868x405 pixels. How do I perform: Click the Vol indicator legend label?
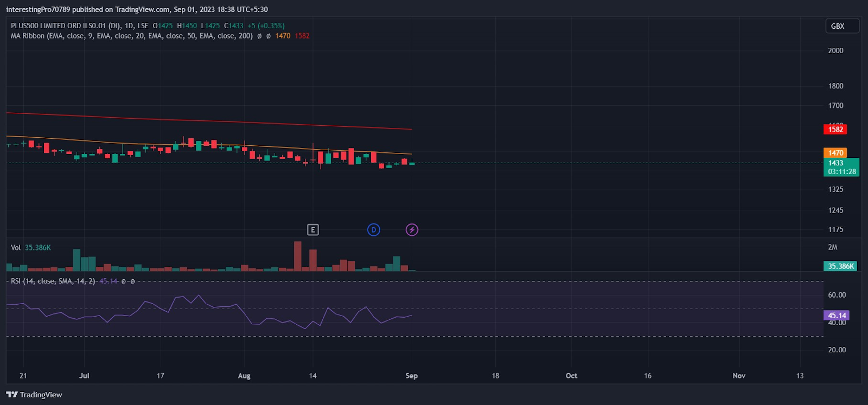(x=16, y=247)
